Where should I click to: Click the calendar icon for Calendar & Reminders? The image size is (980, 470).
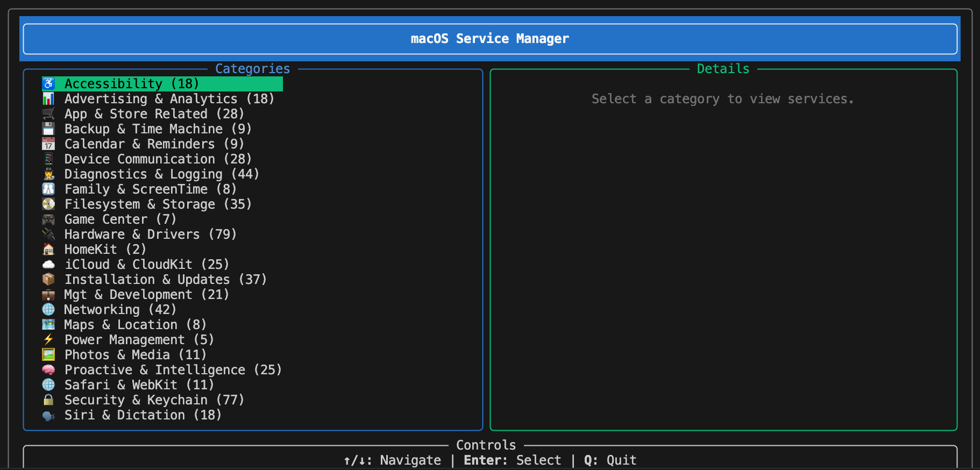point(48,144)
